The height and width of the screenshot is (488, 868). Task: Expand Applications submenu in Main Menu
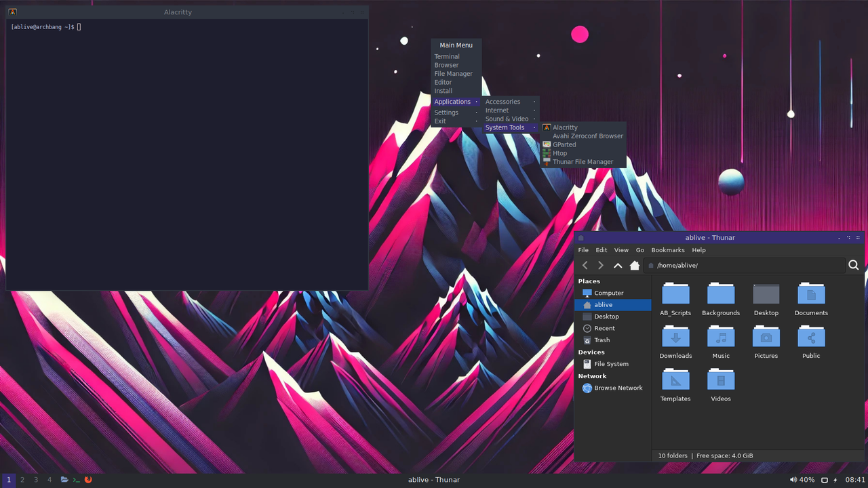(456, 102)
